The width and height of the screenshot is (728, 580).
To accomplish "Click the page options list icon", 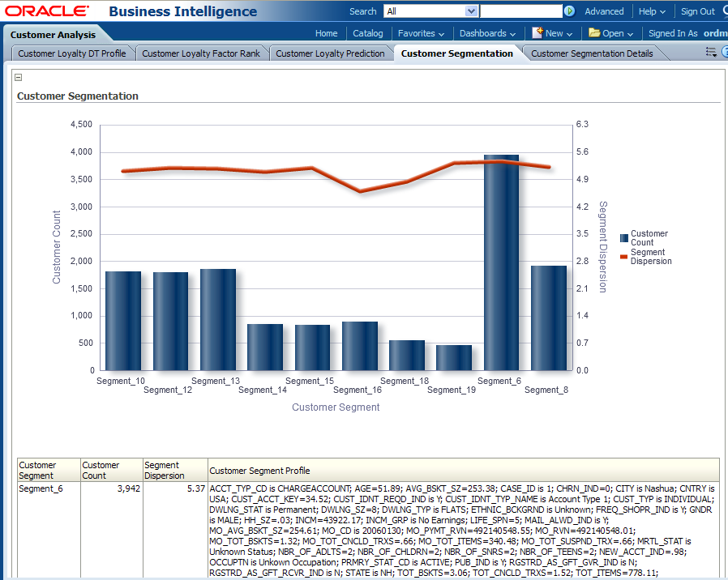I will pyautogui.click(x=711, y=53).
